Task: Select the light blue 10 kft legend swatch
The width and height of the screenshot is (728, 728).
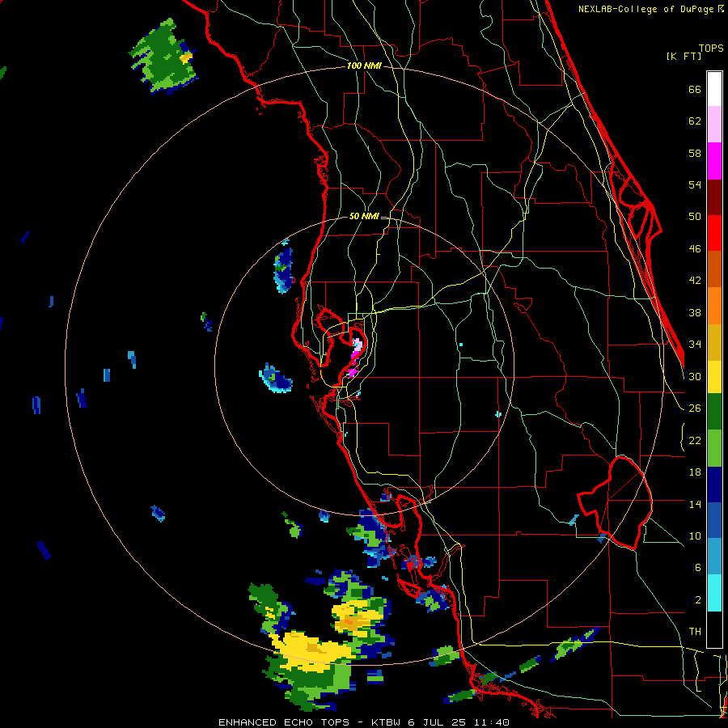Action: pos(714,556)
